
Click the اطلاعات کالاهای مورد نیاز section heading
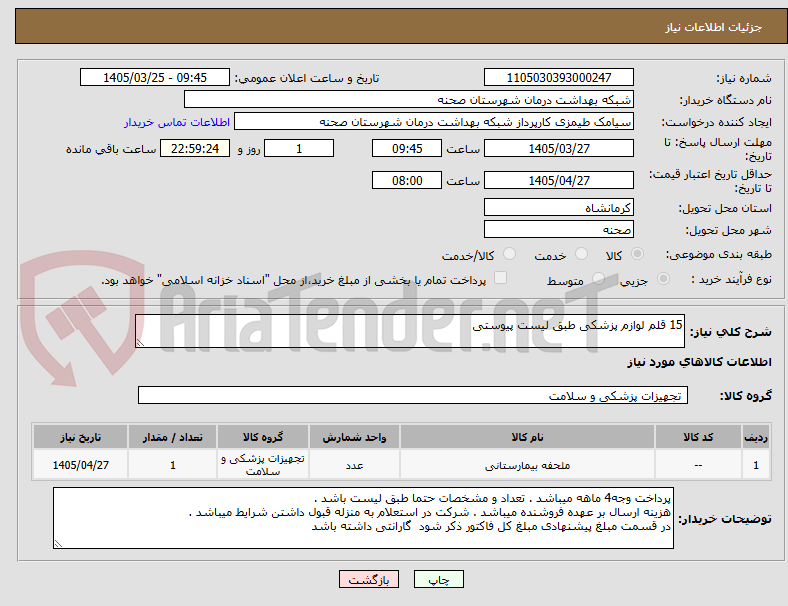[x=699, y=362]
